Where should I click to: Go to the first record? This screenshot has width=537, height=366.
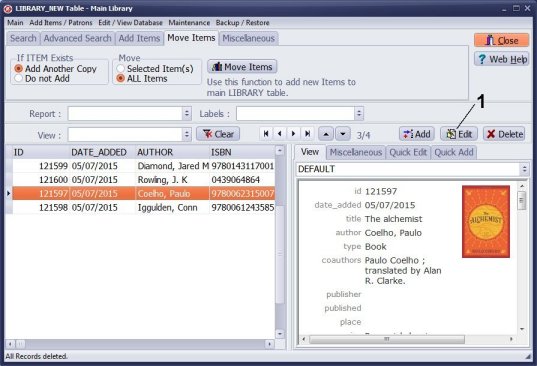[266, 134]
